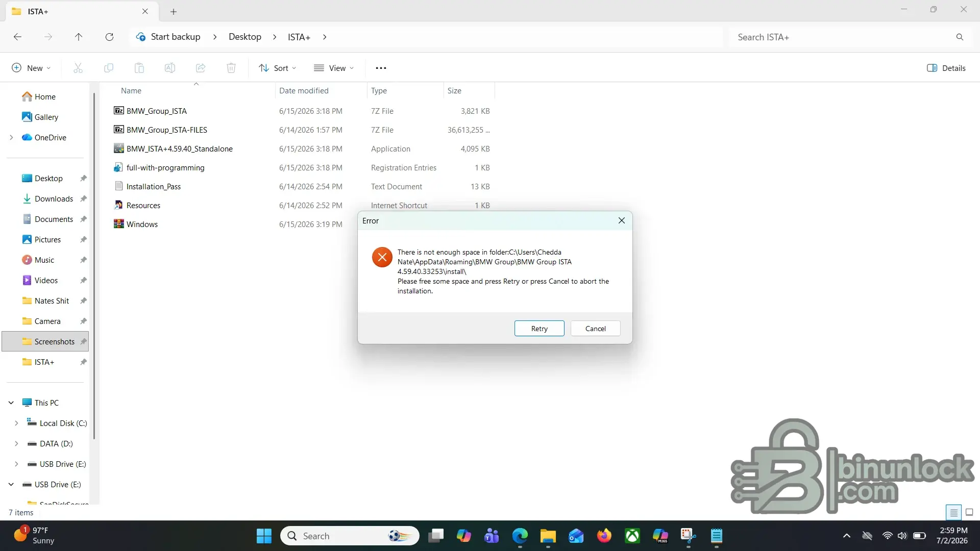Viewport: 980px width, 551px height.
Task: Click the search magnifier icon
Action: pyautogui.click(x=960, y=37)
